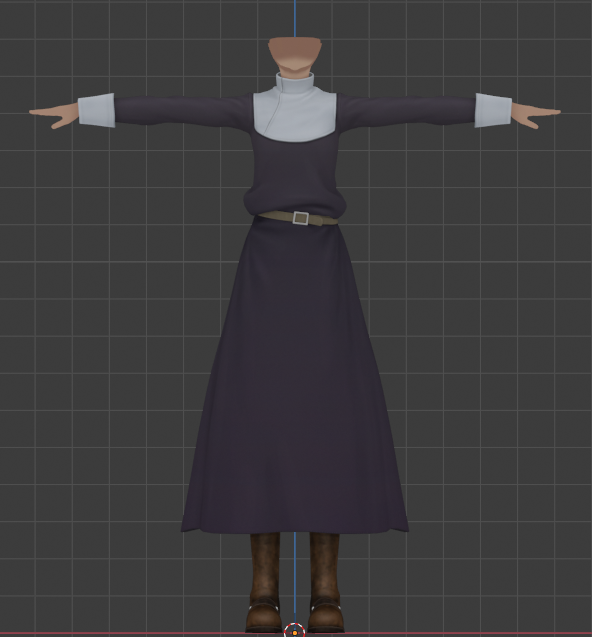The width and height of the screenshot is (592, 637).
Task: Click the orange object origin dot
Action: pyautogui.click(x=295, y=633)
